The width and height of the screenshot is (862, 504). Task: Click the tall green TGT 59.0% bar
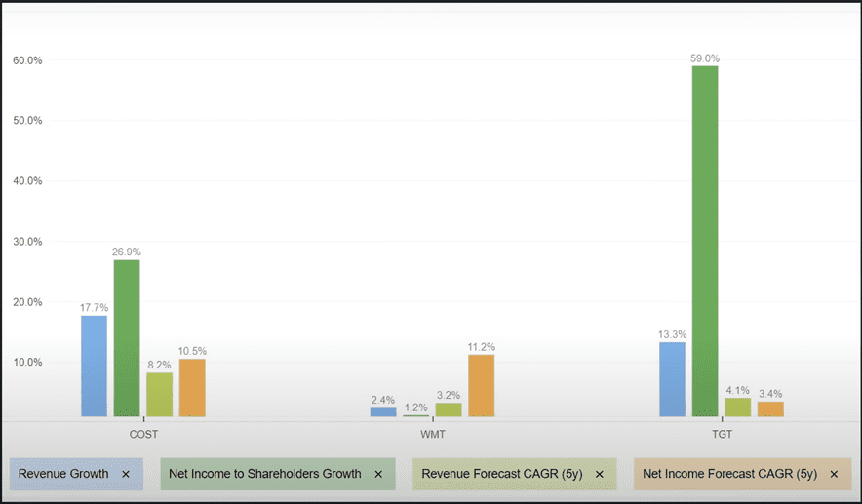pyautogui.click(x=705, y=242)
